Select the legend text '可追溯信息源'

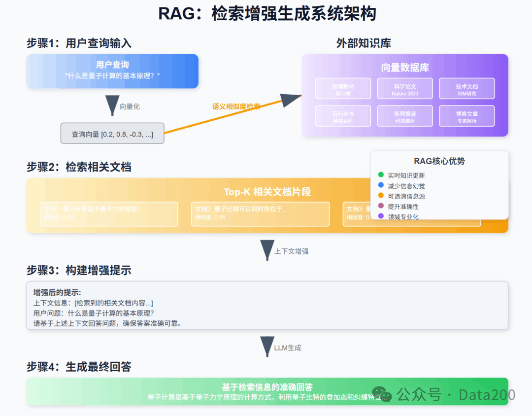coord(406,196)
